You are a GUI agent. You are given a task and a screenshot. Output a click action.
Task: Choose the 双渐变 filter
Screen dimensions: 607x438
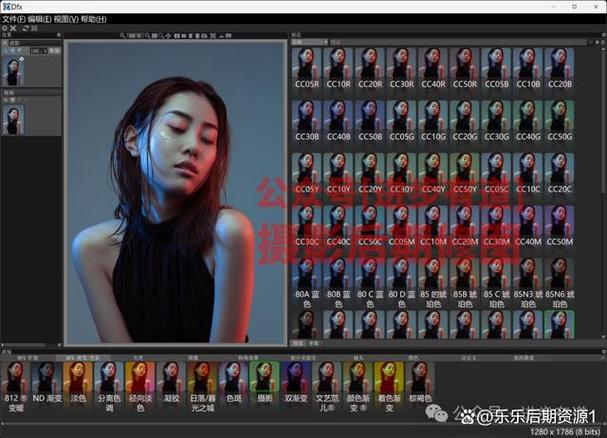[x=296, y=383]
